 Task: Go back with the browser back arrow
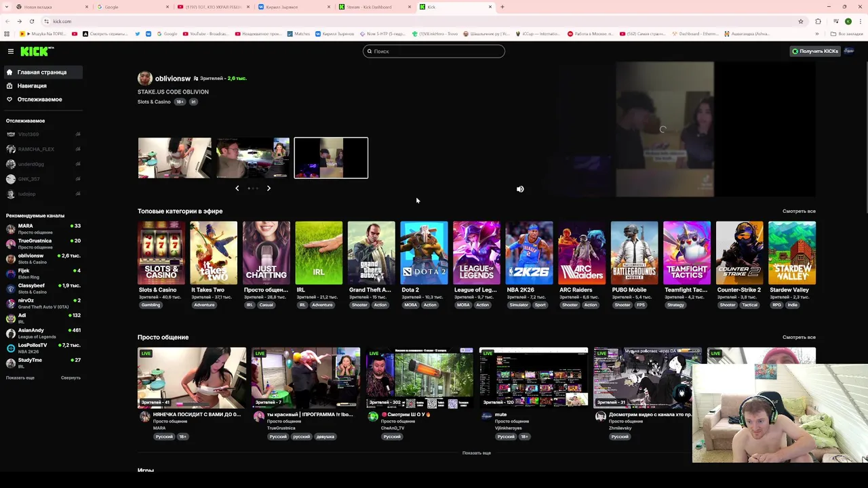(x=7, y=21)
